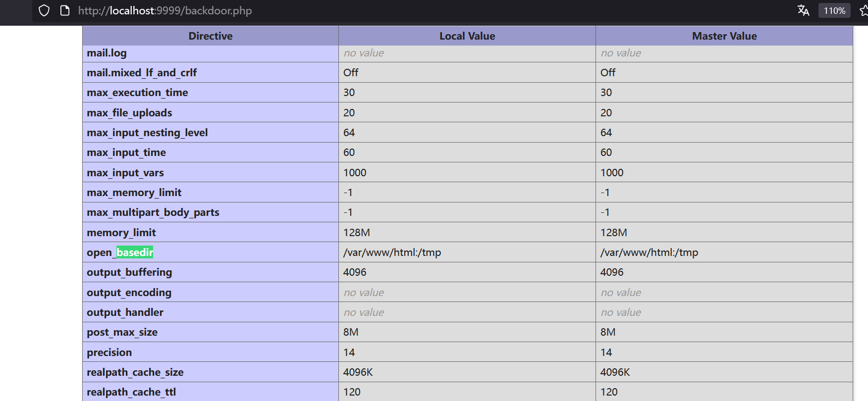Viewport: 868px width, 401px height.
Task: Click the mail.mixed_lf_and_crlf master value Off
Action: click(608, 73)
